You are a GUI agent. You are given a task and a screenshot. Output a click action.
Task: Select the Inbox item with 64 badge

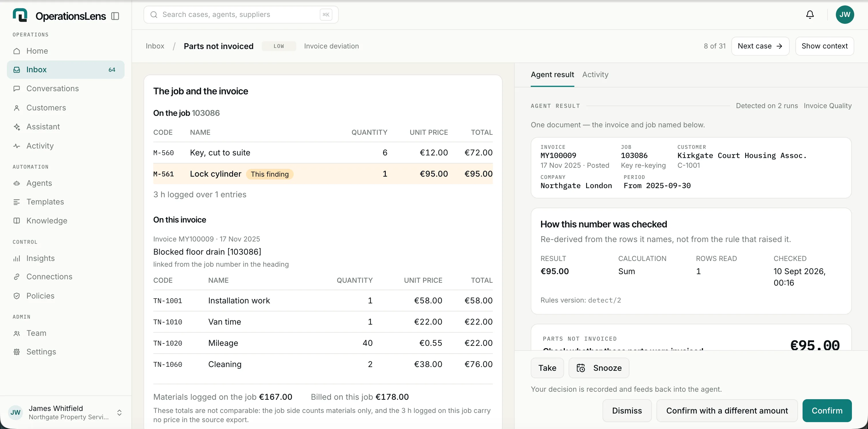coord(65,69)
